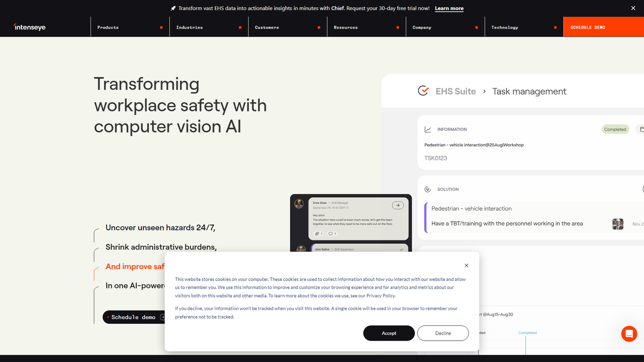Click the Products menu orange dot
The height and width of the screenshot is (362, 644).
click(x=161, y=27)
